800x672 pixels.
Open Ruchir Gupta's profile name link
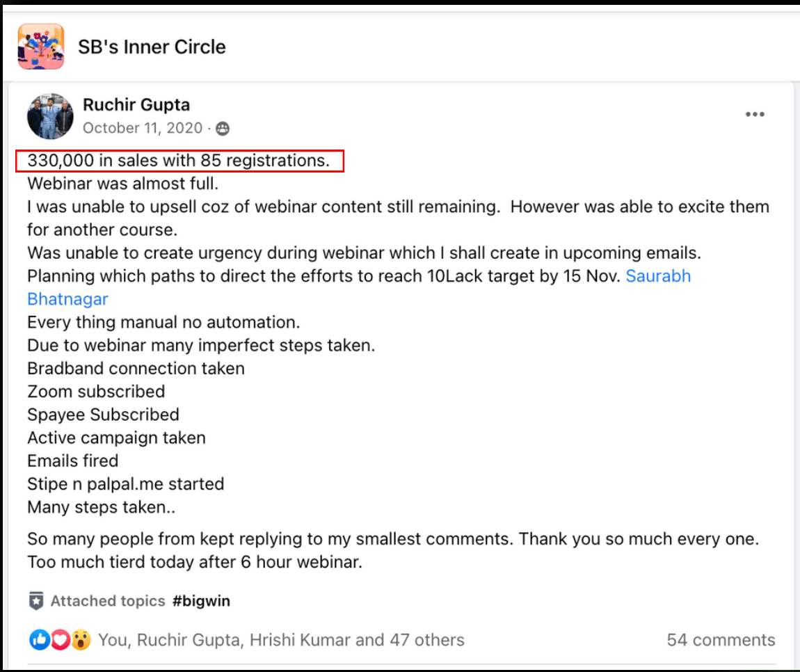136,105
